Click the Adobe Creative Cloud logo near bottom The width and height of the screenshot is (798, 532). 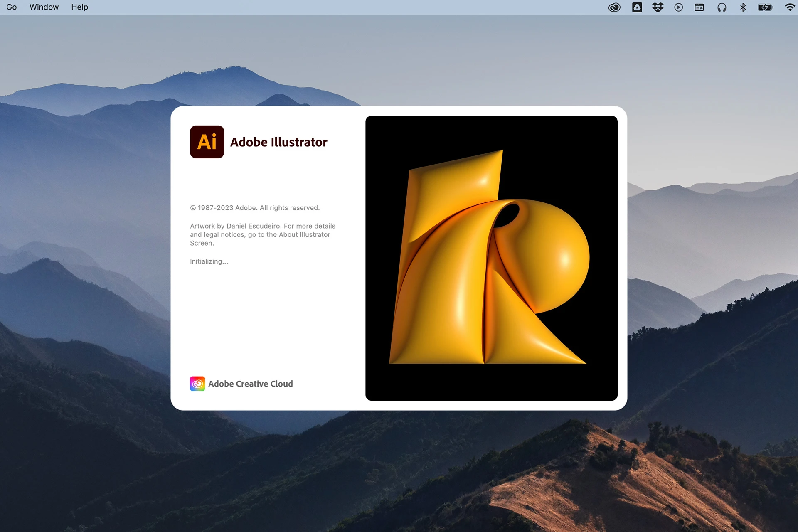(x=197, y=384)
